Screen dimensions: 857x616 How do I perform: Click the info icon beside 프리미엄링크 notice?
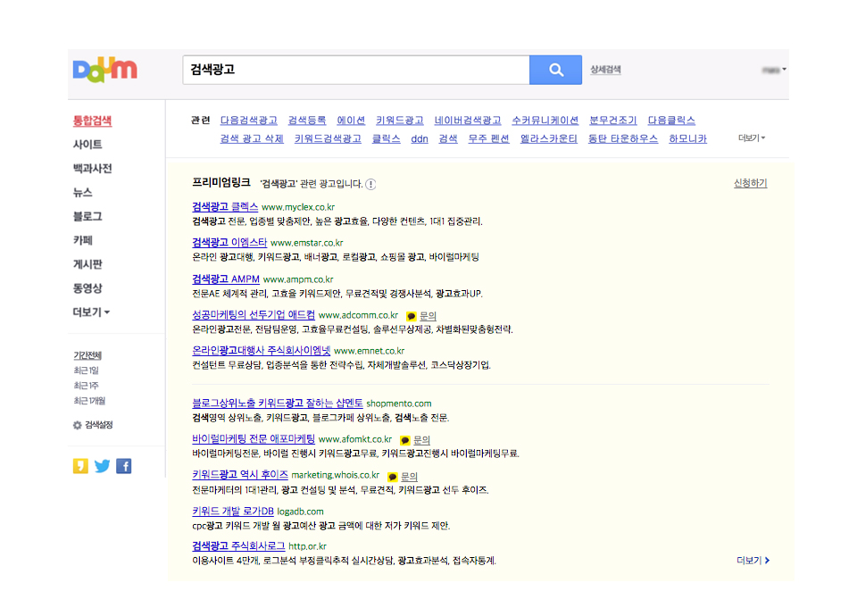[x=370, y=184]
